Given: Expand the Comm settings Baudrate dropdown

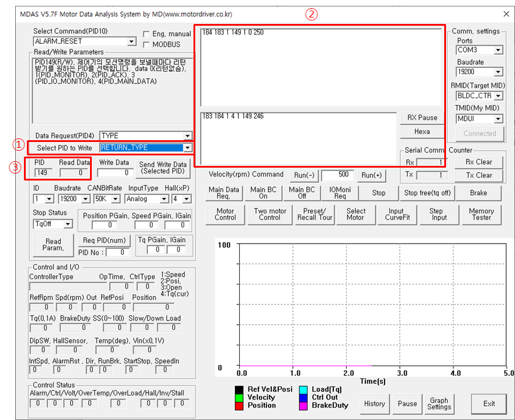Looking at the screenshot, I should pos(498,72).
